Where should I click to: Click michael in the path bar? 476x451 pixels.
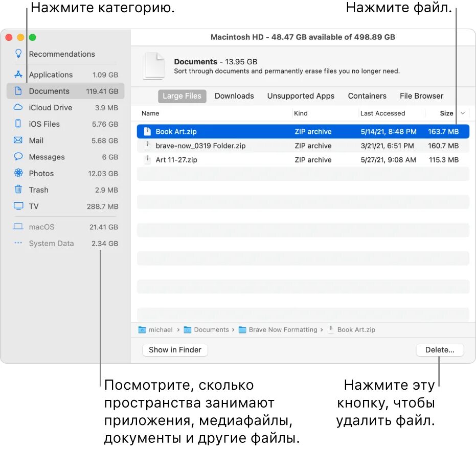(161, 329)
